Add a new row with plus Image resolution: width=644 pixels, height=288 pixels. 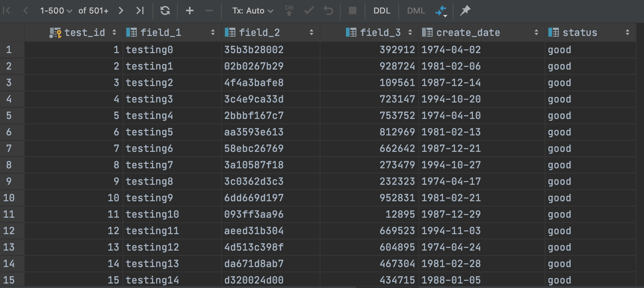pos(190,10)
